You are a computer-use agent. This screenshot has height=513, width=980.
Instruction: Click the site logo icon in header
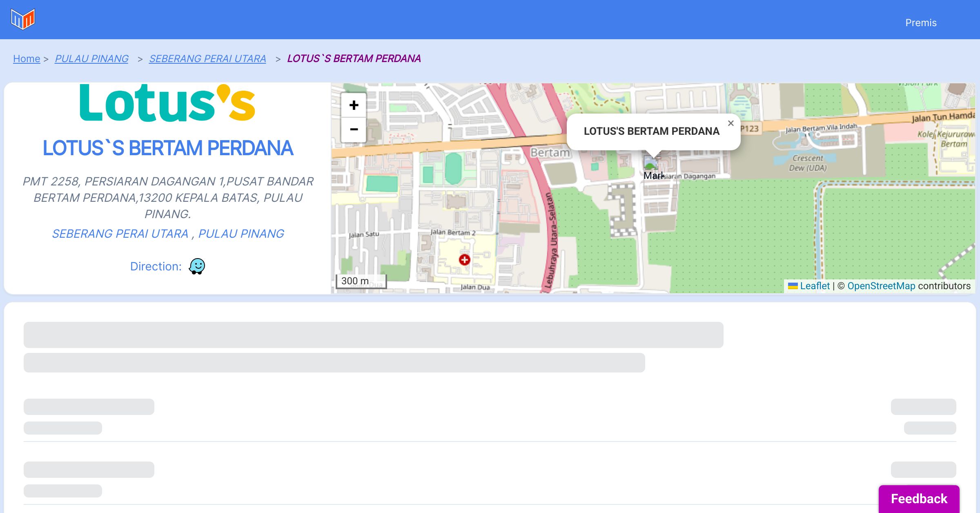click(x=23, y=19)
